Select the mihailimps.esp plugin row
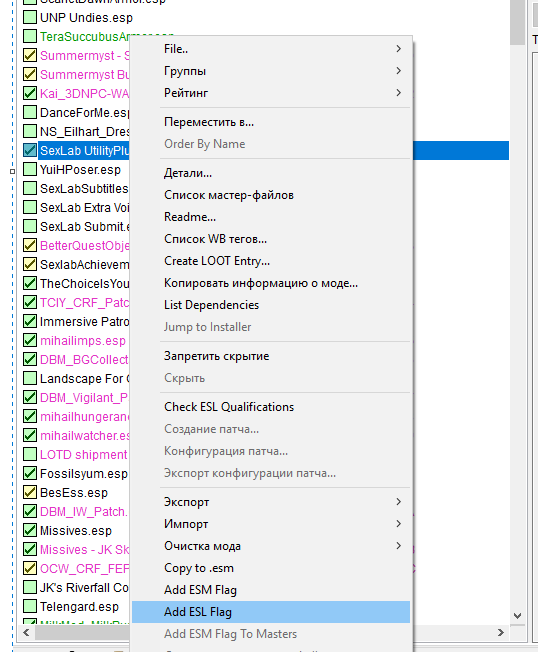This screenshot has width=538, height=652. [x=83, y=341]
